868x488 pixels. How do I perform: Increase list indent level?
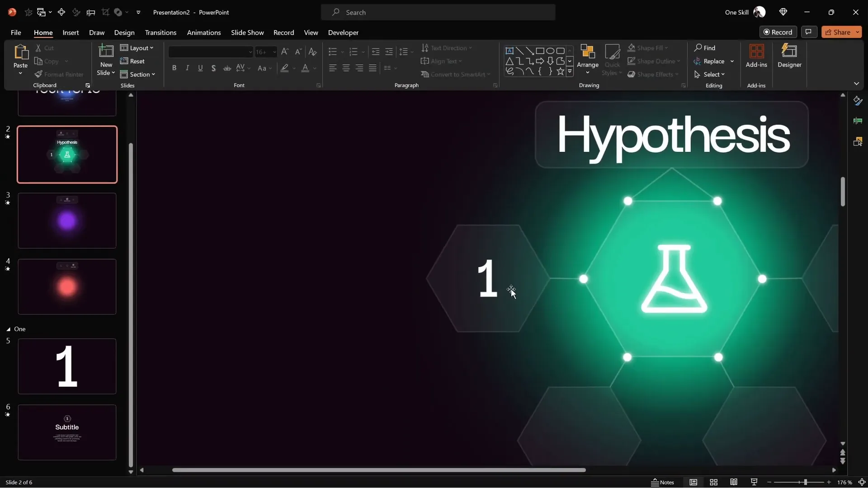point(389,52)
